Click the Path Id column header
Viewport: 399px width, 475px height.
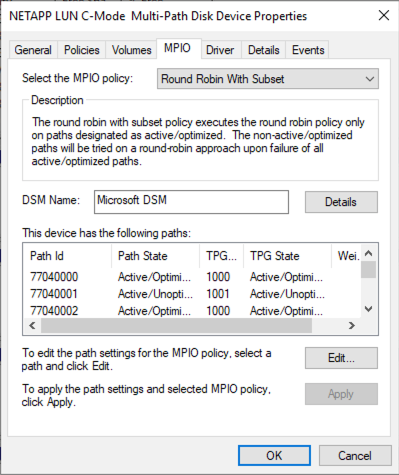[68, 256]
